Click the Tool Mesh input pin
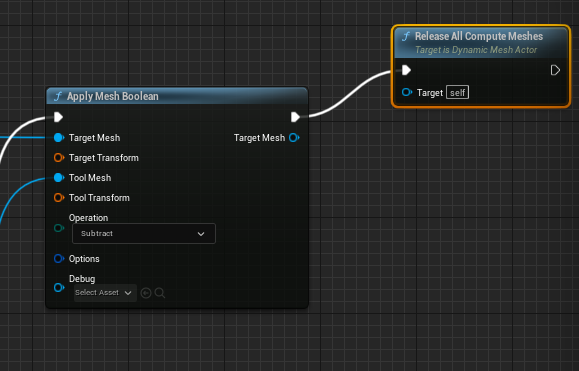Image resolution: width=579 pixels, height=371 pixels. point(59,178)
